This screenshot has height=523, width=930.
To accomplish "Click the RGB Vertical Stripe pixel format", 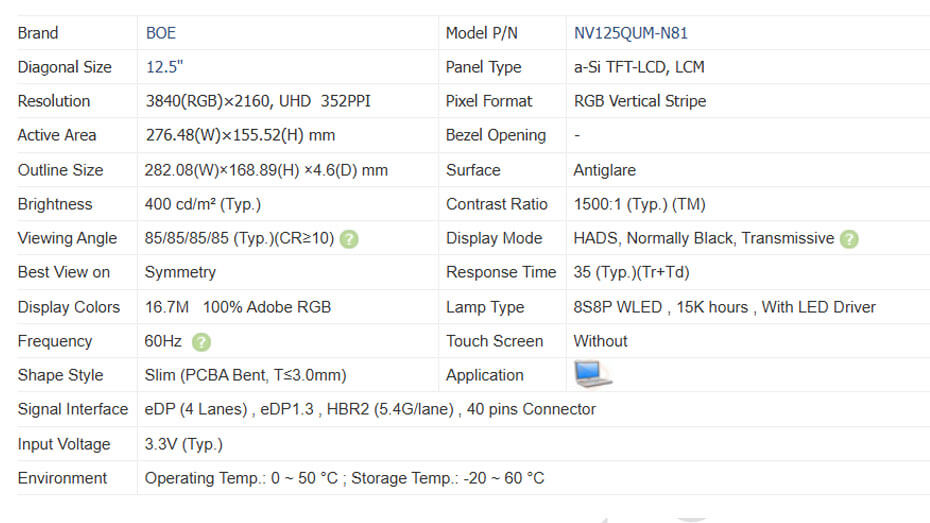I will (x=639, y=101).
